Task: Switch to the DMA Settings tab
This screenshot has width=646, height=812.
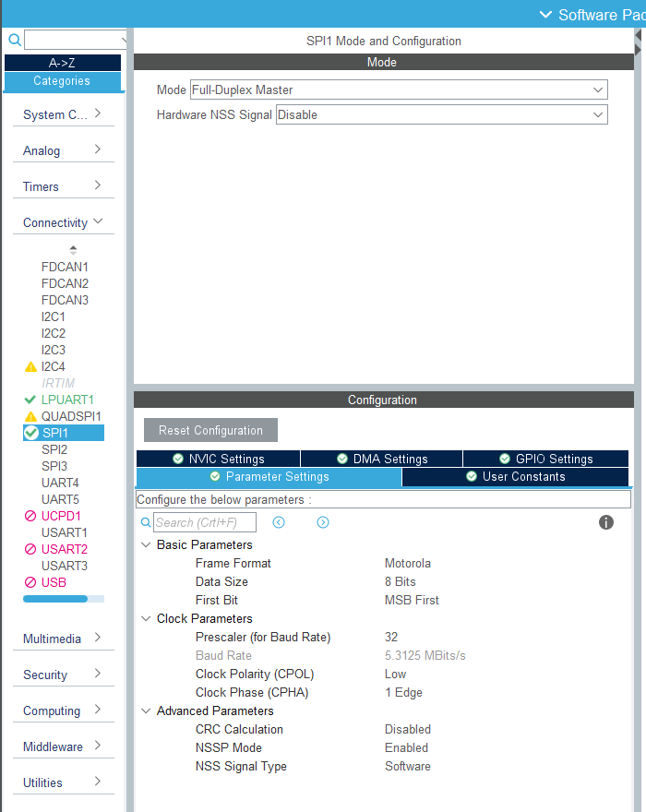Action: pos(381,459)
